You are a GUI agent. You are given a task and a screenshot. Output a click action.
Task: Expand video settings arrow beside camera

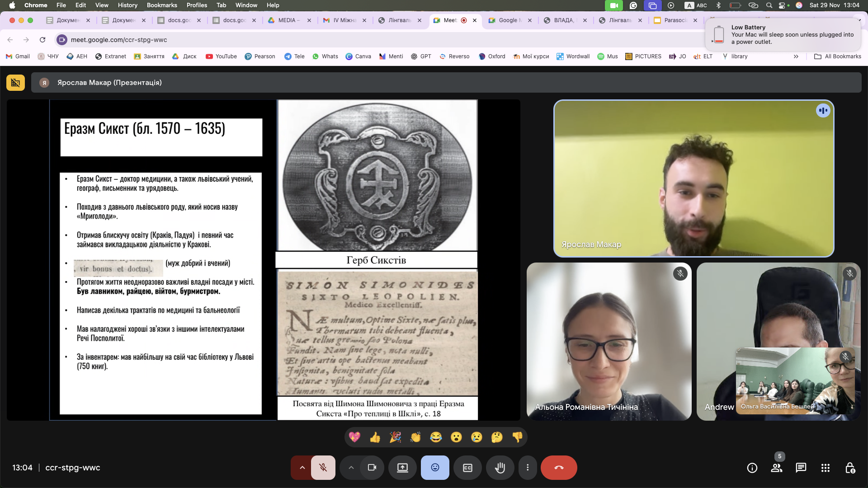[x=351, y=468]
